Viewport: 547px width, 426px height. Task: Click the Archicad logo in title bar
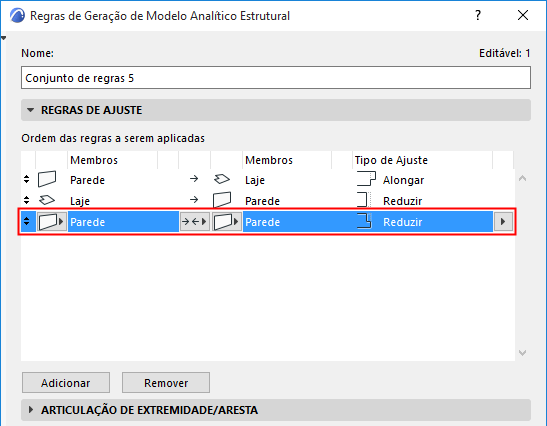pos(17,15)
